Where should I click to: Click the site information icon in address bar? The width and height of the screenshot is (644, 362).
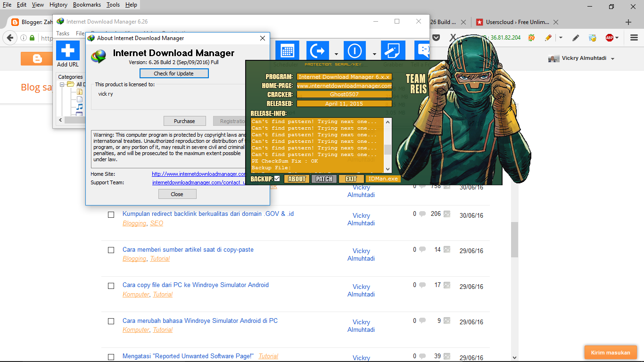(24, 38)
